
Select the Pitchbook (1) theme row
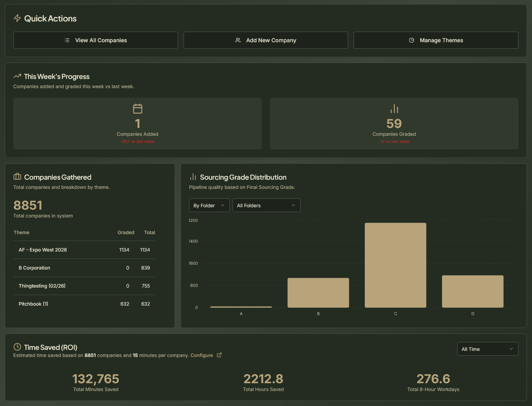pos(84,304)
